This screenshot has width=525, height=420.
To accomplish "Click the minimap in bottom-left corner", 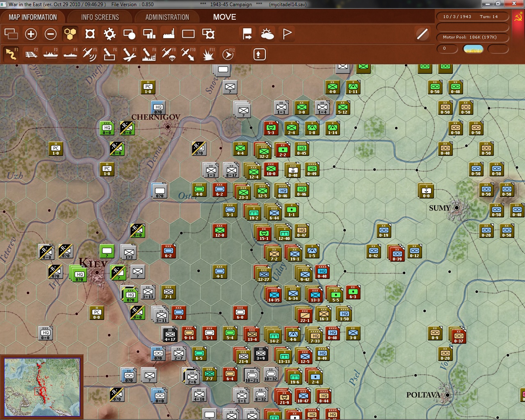I will click(x=42, y=387).
